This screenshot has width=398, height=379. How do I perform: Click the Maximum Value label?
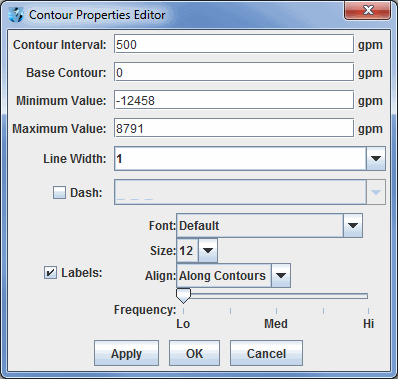pyautogui.click(x=59, y=129)
